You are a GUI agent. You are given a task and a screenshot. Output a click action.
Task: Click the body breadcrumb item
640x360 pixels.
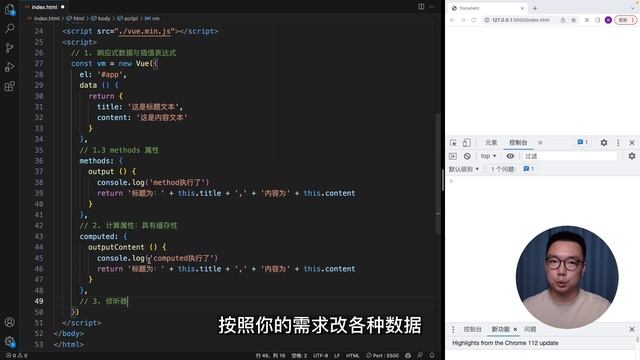click(104, 18)
